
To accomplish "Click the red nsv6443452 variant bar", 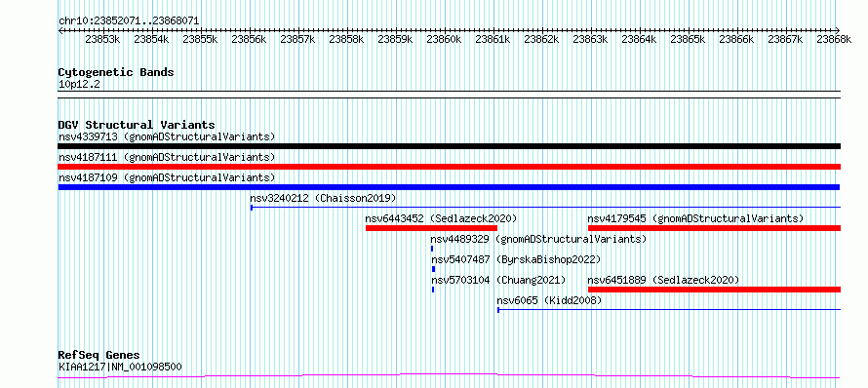I will (431, 228).
